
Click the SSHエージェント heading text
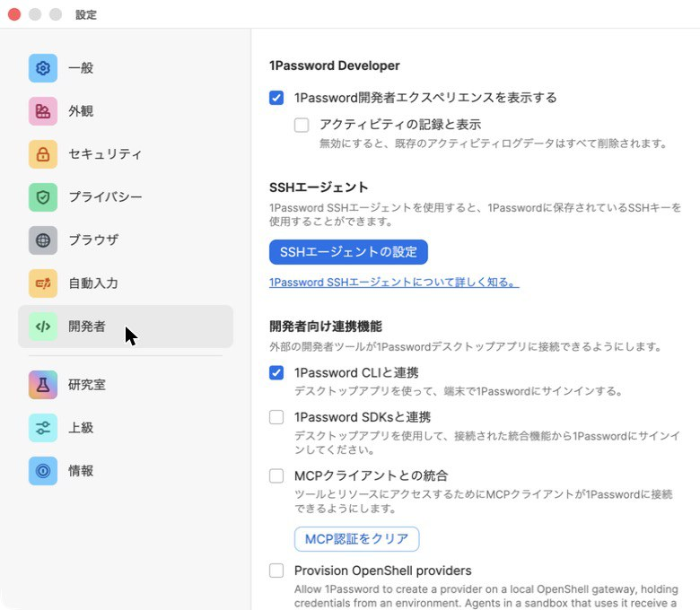coord(319,187)
